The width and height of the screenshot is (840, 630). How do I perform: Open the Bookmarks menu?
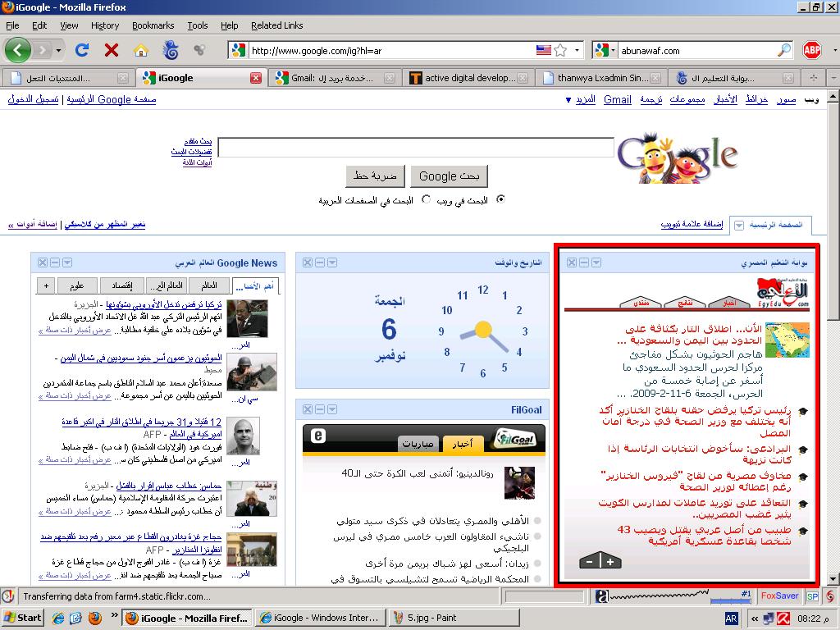[x=153, y=25]
